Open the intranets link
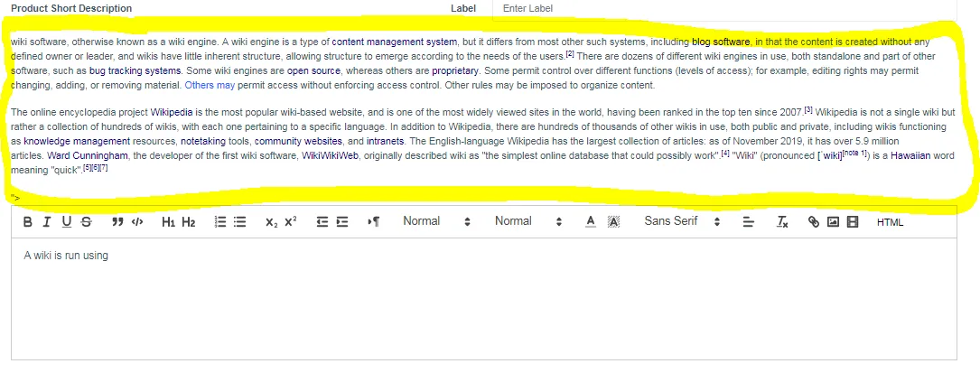 click(385, 141)
